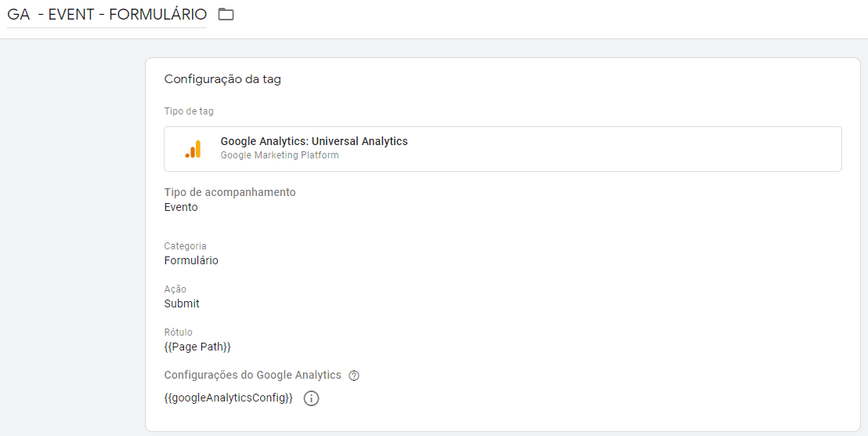Edit the tag name GA - EVENT - FORMULÁRIO
This screenshot has width=868, height=436.
(x=107, y=14)
